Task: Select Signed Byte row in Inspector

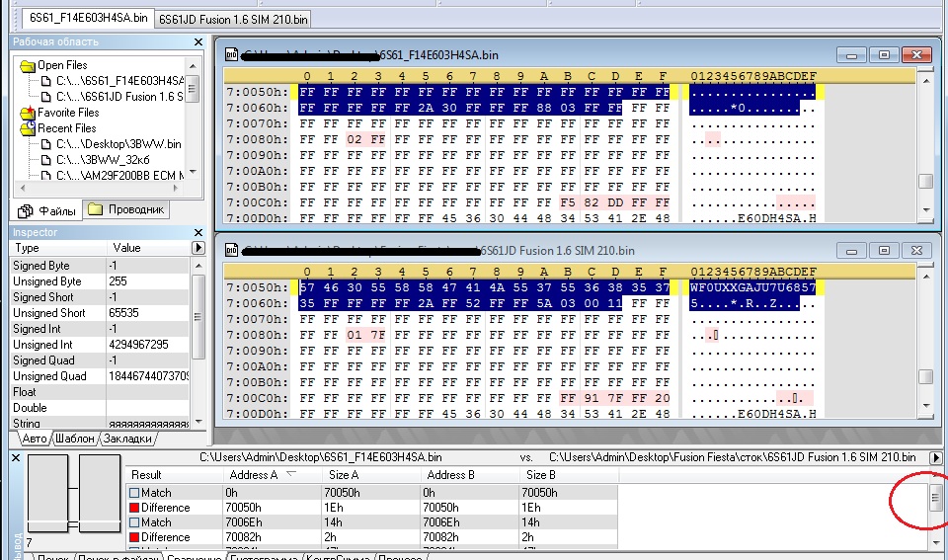Action: (100, 266)
